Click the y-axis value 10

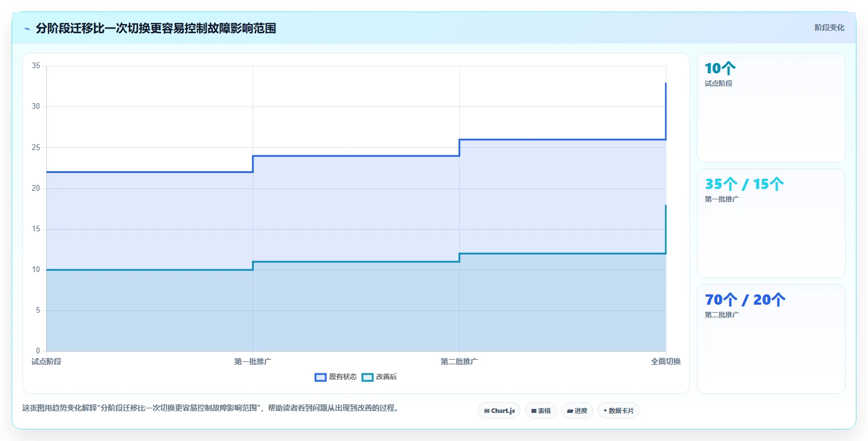coord(35,270)
